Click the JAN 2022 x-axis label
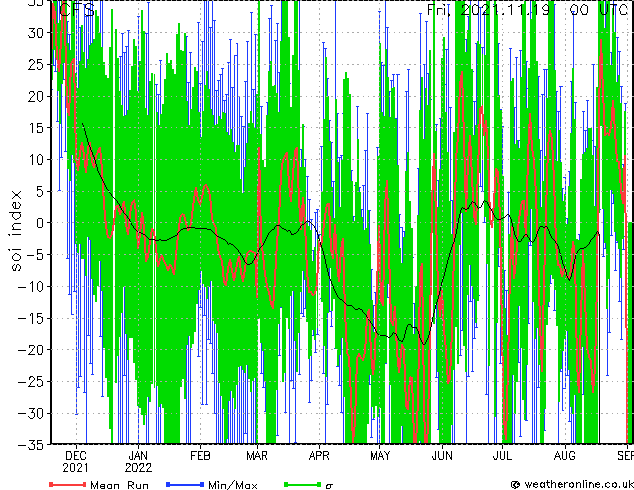This screenshot has width=634, height=490. coord(138,462)
